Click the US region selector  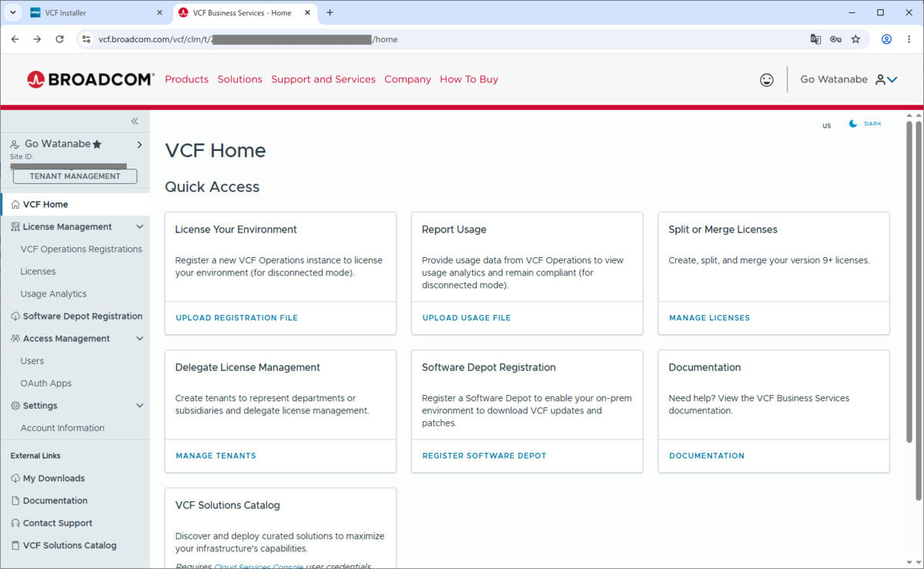(x=827, y=126)
